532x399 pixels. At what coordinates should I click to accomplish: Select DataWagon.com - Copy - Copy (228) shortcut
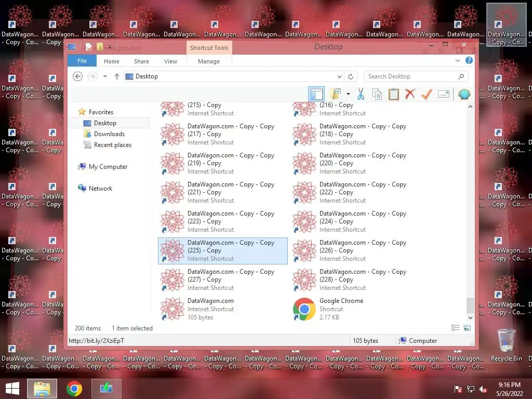354,280
